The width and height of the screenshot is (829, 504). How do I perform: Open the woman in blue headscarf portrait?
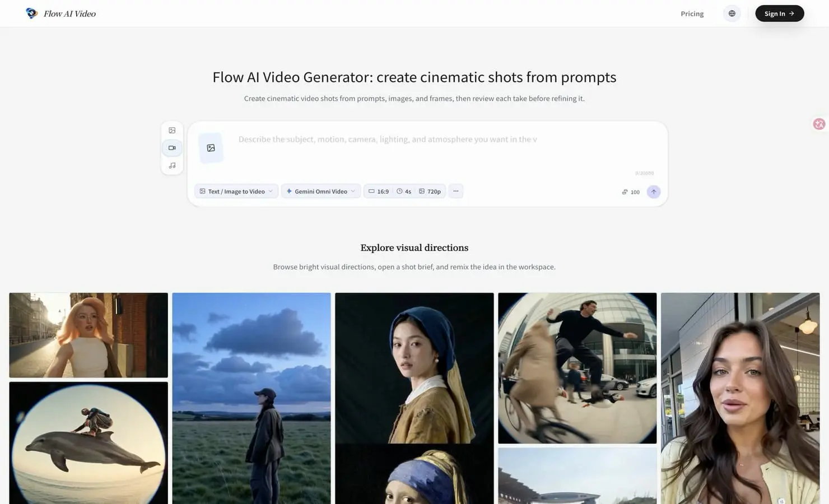(414, 368)
